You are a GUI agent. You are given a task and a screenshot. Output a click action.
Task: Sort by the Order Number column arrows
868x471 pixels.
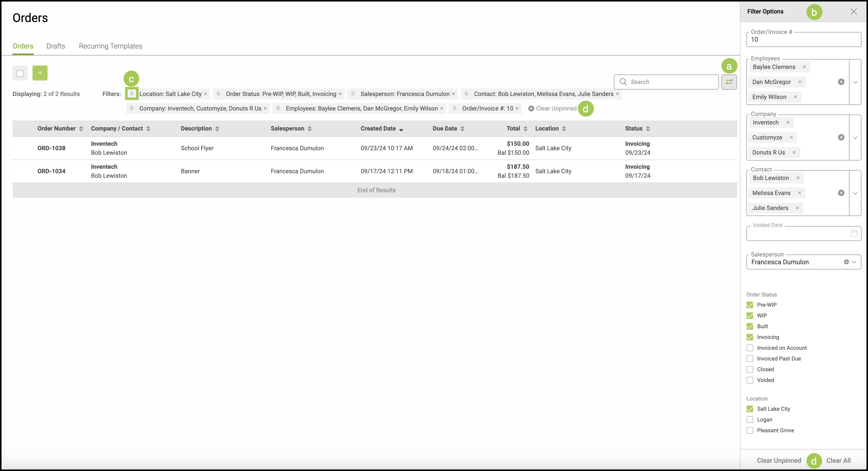tap(81, 128)
